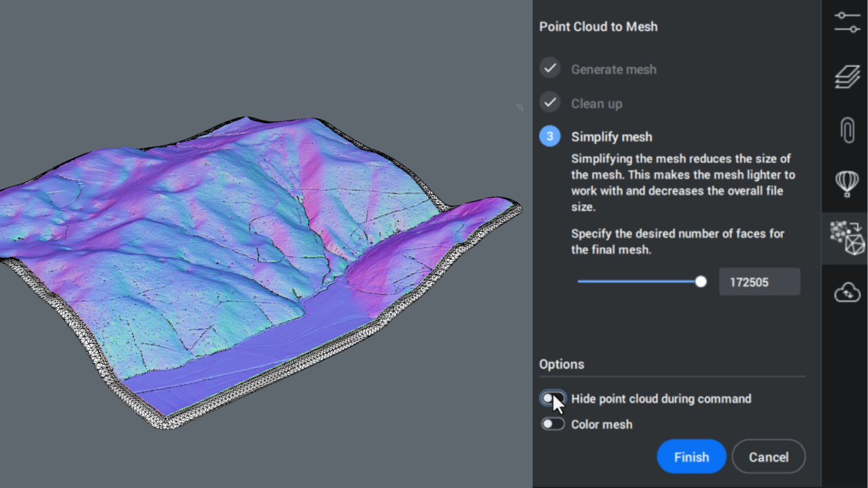This screenshot has width=868, height=488.
Task: Open the Properties sliders panel icon
Action: [847, 21]
